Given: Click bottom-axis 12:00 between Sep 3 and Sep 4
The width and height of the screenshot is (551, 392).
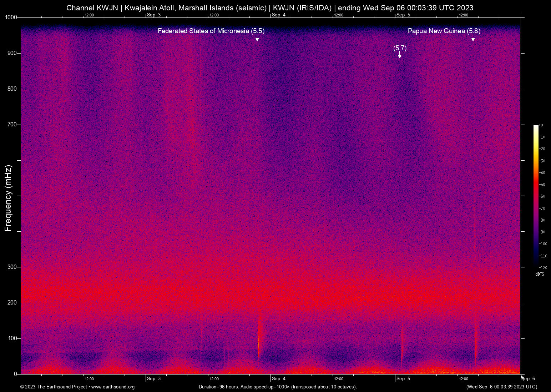Looking at the screenshot, I should pos(214,379).
